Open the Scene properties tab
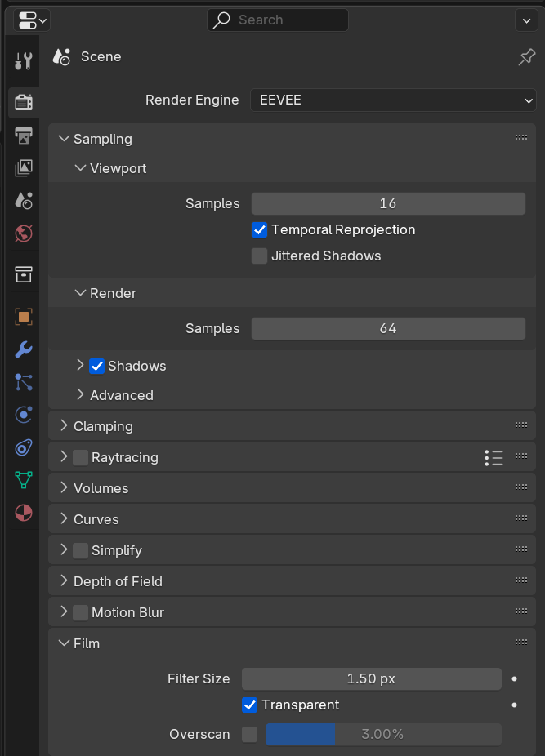Viewport: 545px width, 756px height. 23,201
